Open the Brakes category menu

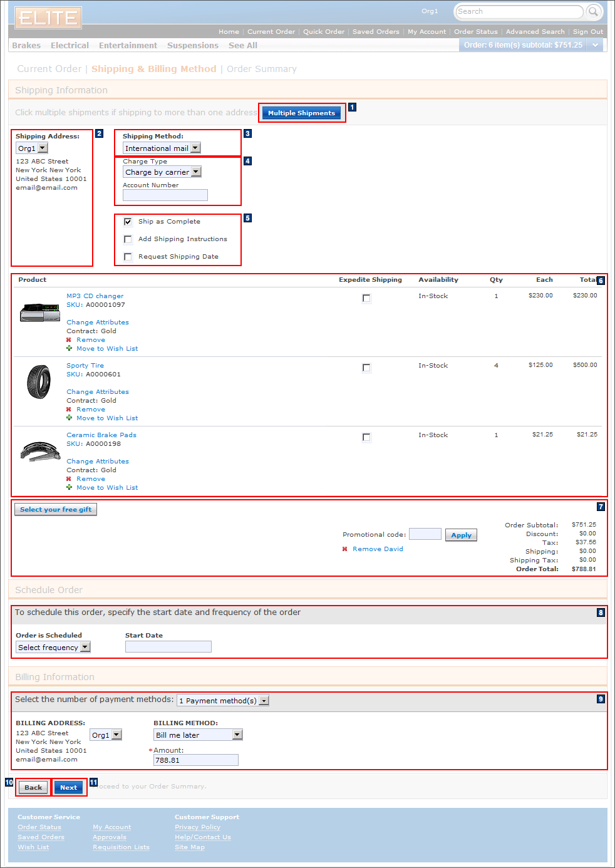tap(26, 44)
